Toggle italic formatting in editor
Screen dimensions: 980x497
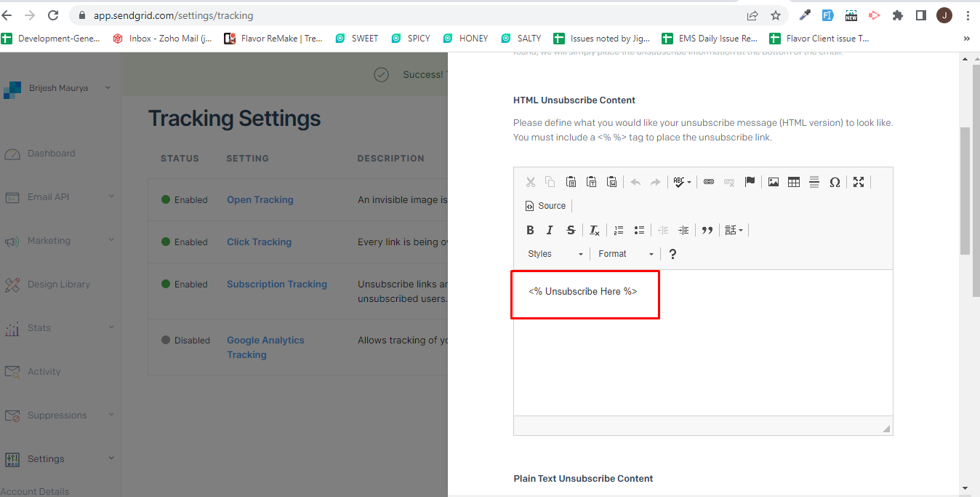[550, 230]
